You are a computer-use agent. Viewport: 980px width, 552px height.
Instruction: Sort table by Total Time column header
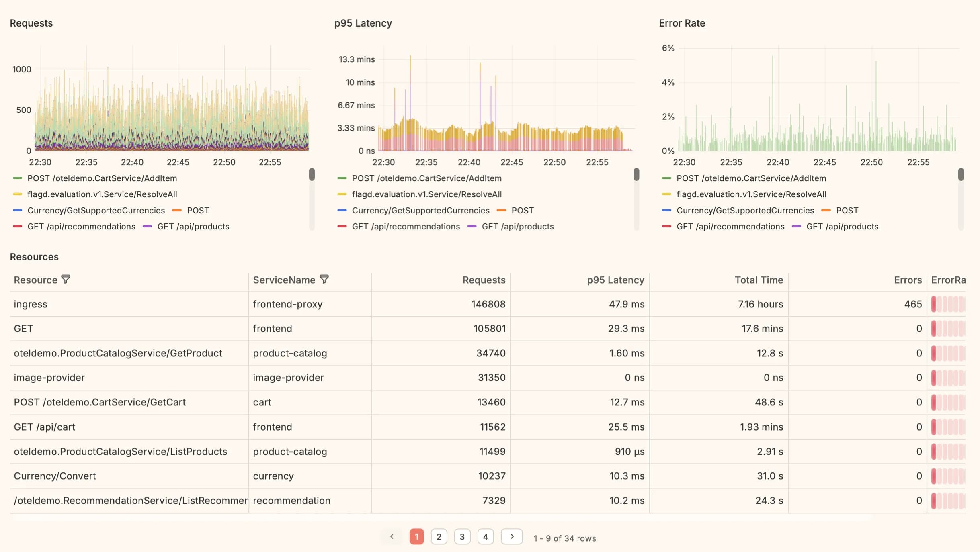[759, 280]
